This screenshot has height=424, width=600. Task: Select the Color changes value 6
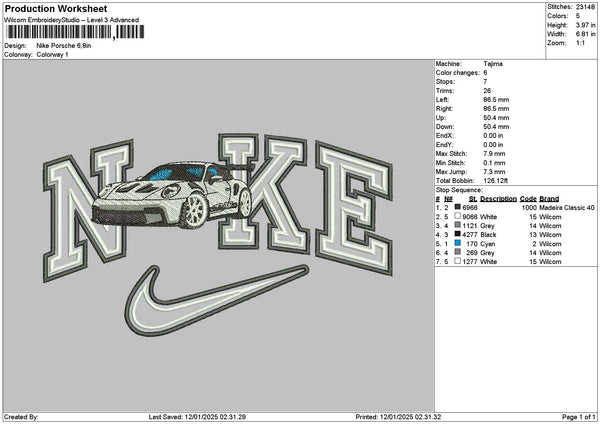click(485, 73)
